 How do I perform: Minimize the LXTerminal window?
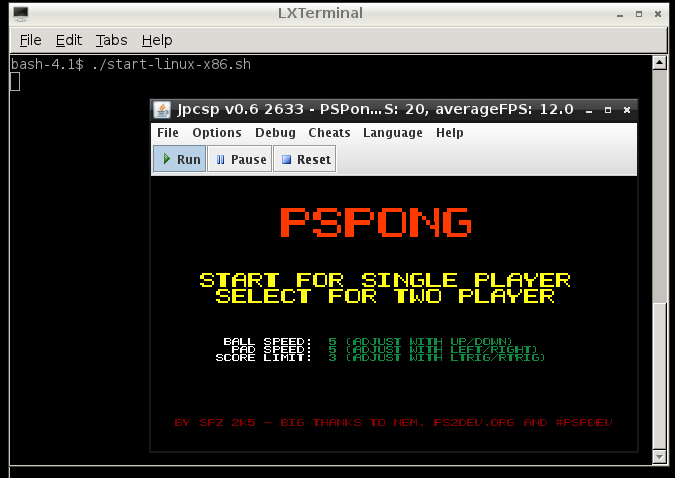pos(620,14)
